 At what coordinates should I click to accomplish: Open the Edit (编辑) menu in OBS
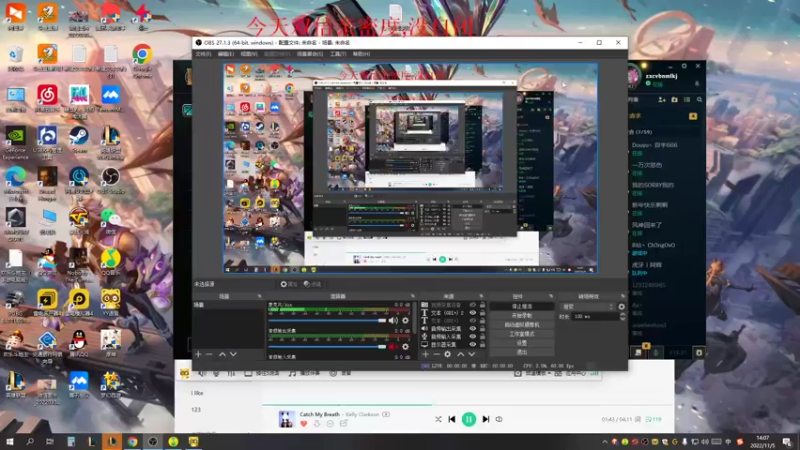click(226, 54)
